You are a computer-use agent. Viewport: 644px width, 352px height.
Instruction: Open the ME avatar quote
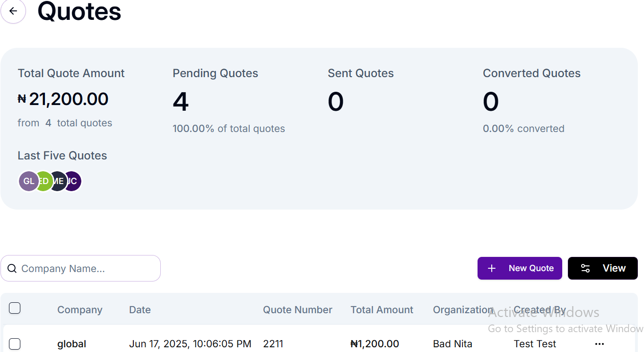pos(59,181)
